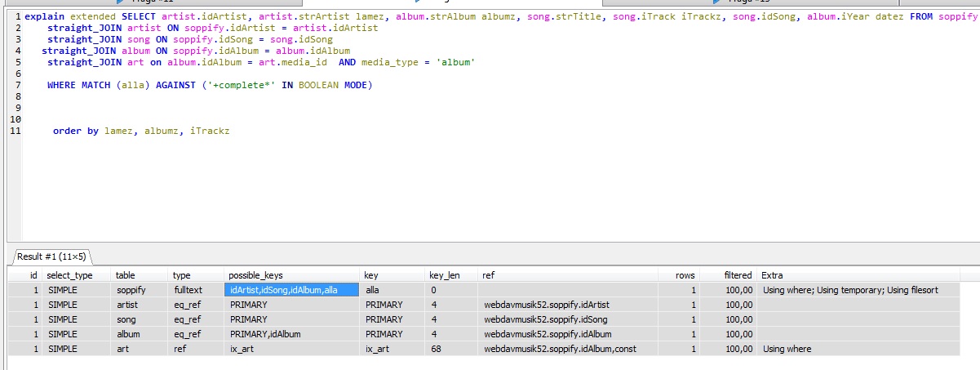Select the webdavmusik52.soppify.idArtist ref cell

pos(567,305)
